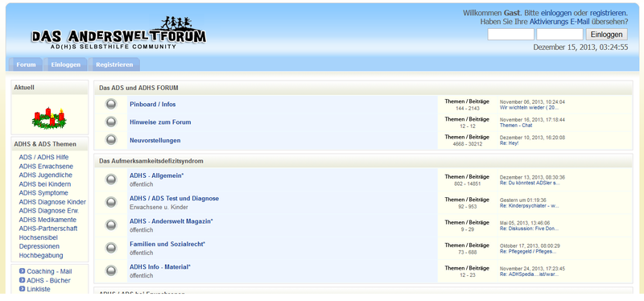
Task: Open the Familien und Sozialrecht board
Action: point(167,244)
